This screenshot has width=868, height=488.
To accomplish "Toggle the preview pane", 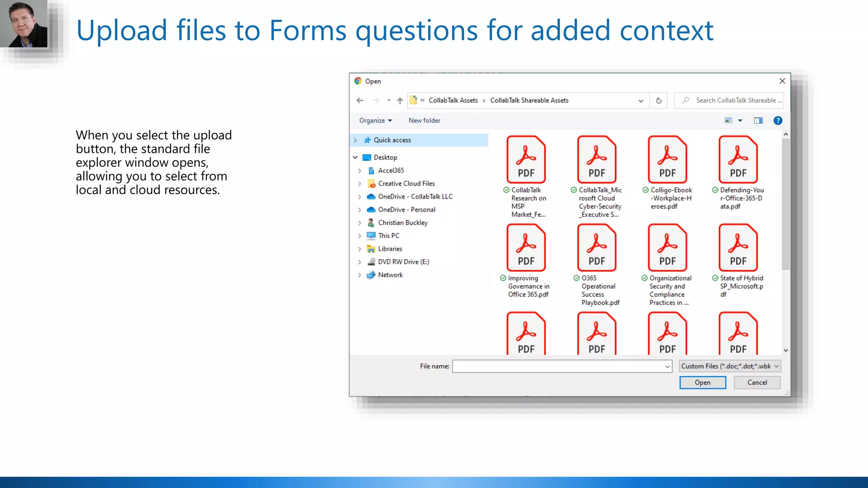I will [758, 121].
